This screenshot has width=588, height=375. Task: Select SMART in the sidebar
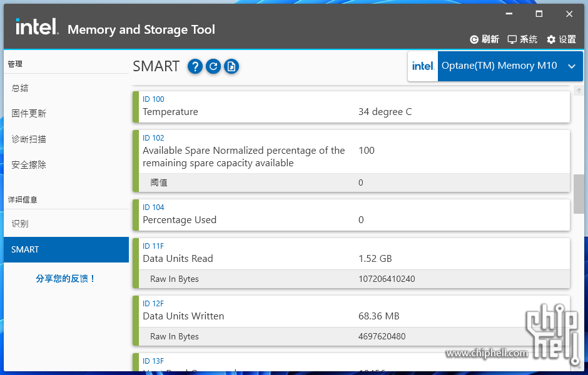[25, 249]
